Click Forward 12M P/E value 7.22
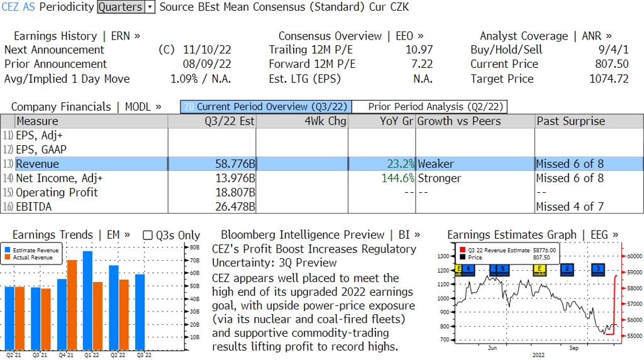Viewport: 644px width, 360px height. coord(422,64)
